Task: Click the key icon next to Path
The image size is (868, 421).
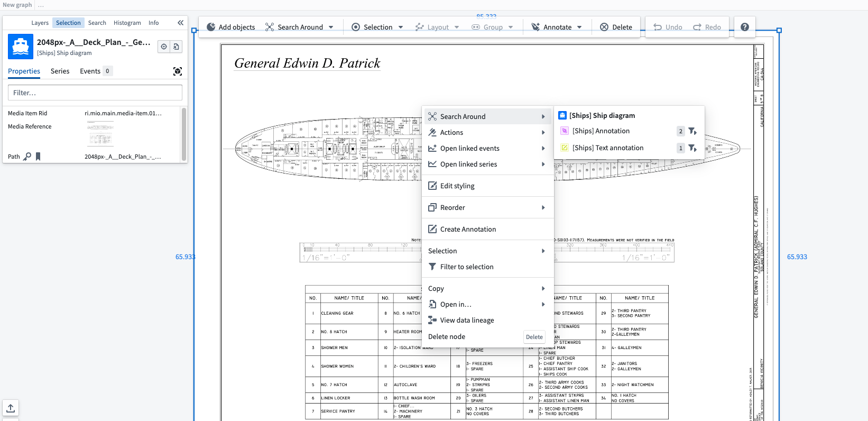Action: point(27,157)
